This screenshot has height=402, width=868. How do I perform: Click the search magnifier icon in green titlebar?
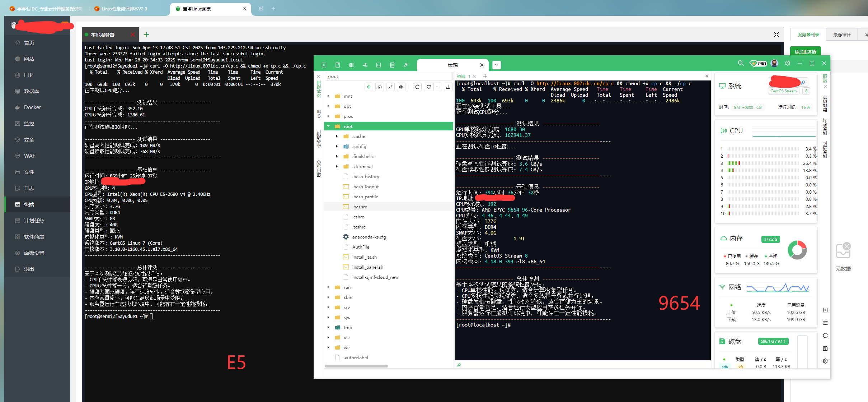741,63
